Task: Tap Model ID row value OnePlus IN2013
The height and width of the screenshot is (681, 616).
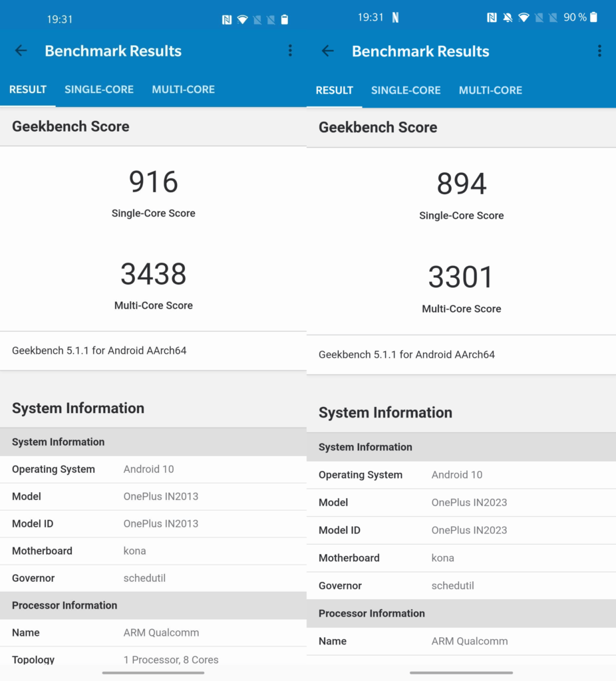Action: pos(161,524)
